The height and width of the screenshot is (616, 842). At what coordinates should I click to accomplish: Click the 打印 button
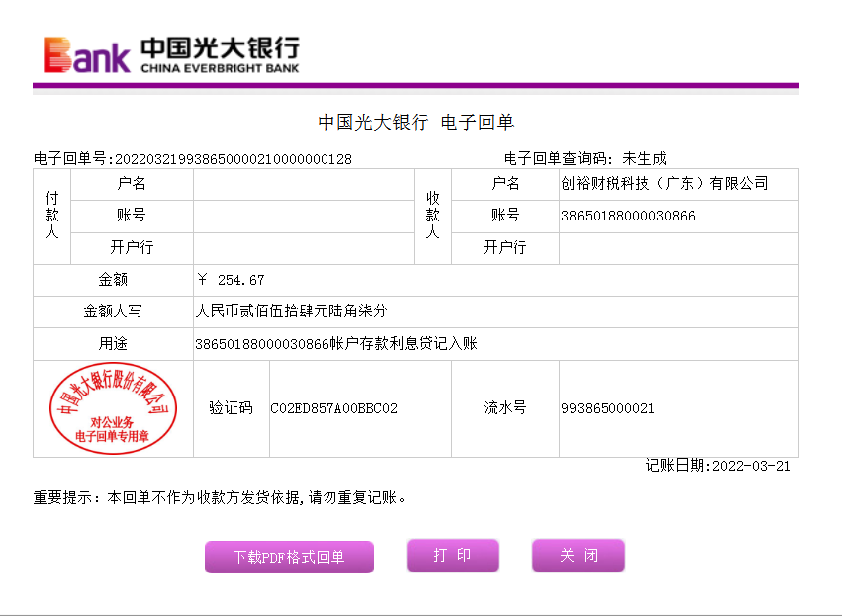pos(452,556)
